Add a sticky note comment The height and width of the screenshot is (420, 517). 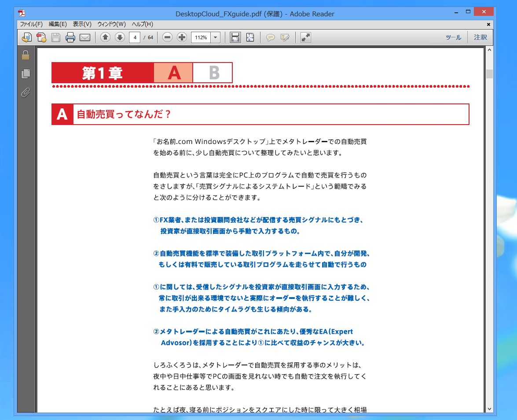(270, 37)
